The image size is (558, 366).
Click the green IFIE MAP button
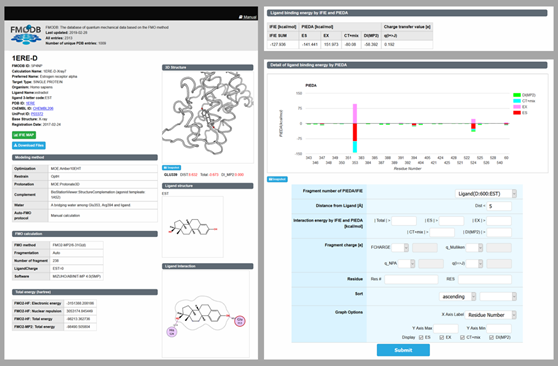point(24,135)
